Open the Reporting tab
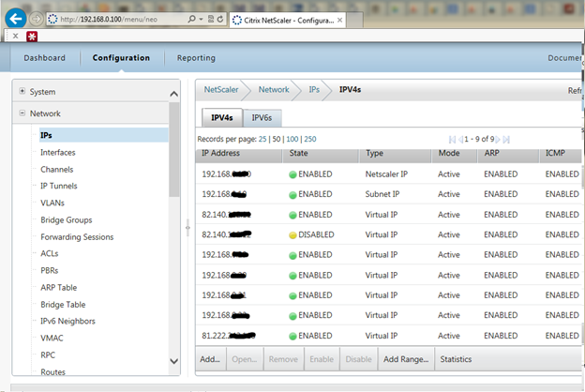The width and height of the screenshot is (585, 392). [x=196, y=58]
